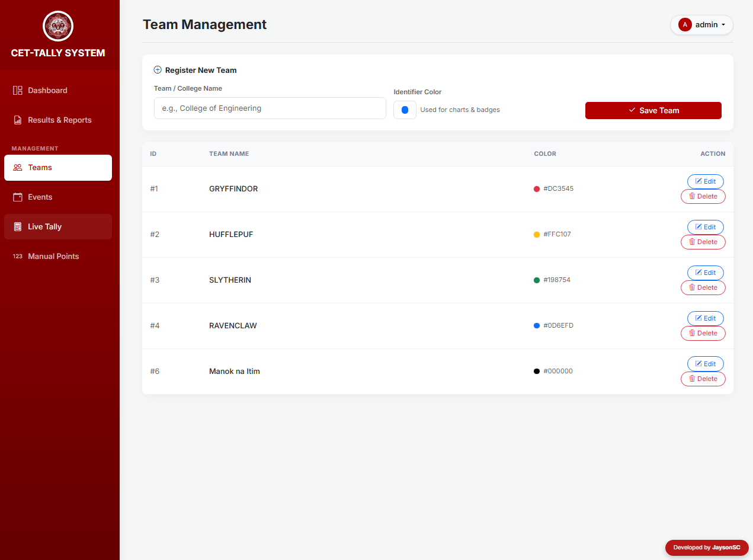The height and width of the screenshot is (560, 753).
Task: Click the Teams people icon in sidebar
Action: tap(17, 168)
